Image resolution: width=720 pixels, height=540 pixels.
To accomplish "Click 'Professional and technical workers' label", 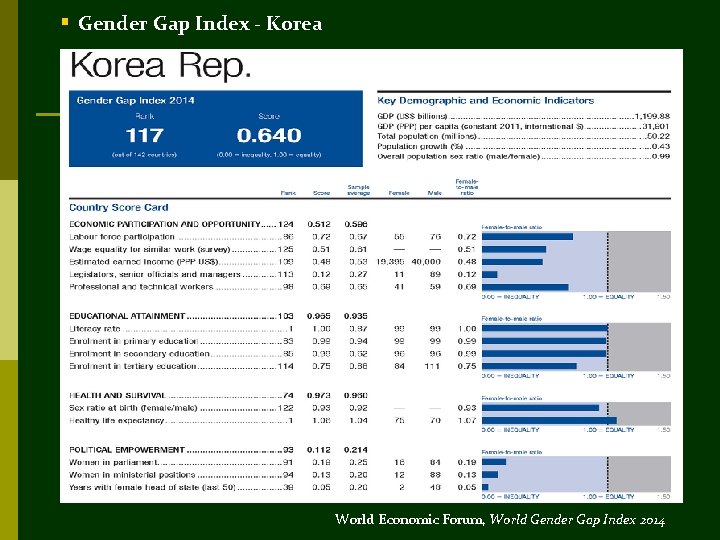I will pyautogui.click(x=141, y=287).
